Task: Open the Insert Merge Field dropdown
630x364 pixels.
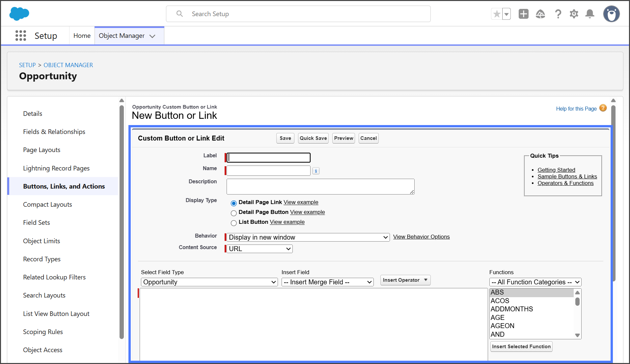Action: point(327,282)
